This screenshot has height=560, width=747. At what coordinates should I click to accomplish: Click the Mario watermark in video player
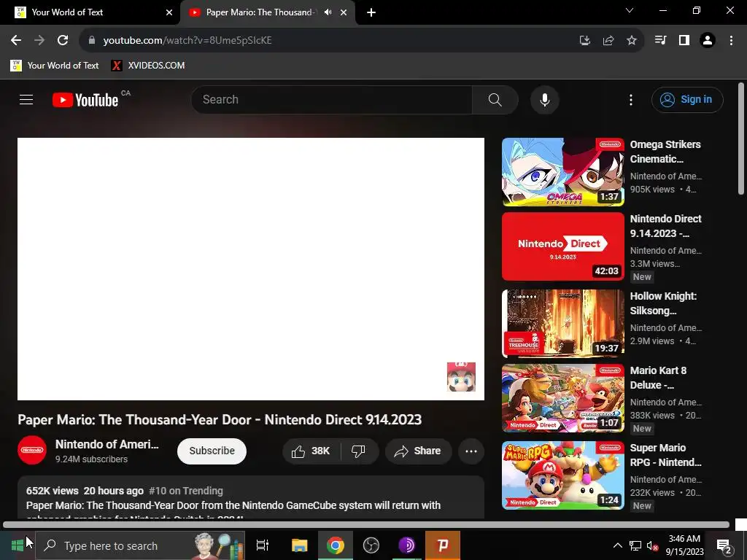pyautogui.click(x=461, y=377)
